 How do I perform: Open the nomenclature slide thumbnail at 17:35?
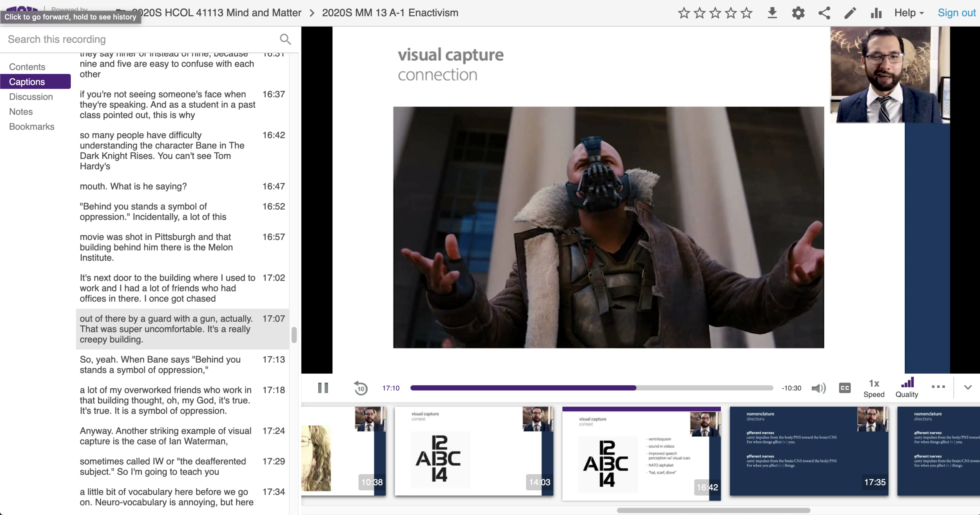click(x=809, y=451)
